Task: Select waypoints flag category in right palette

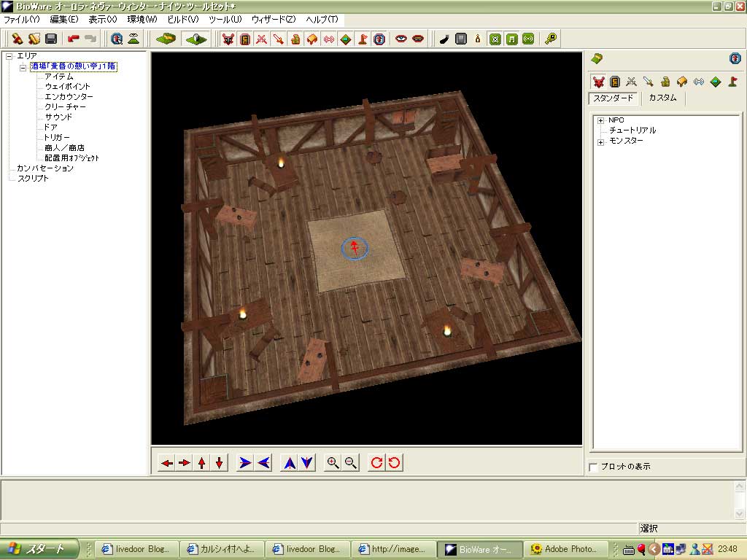Action: 732,82
